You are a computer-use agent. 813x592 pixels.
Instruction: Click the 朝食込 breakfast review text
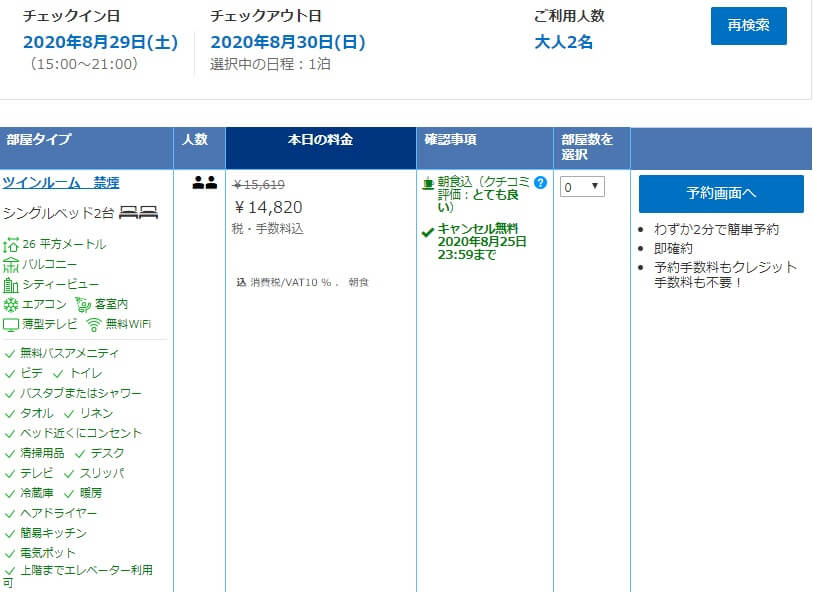[x=483, y=194]
